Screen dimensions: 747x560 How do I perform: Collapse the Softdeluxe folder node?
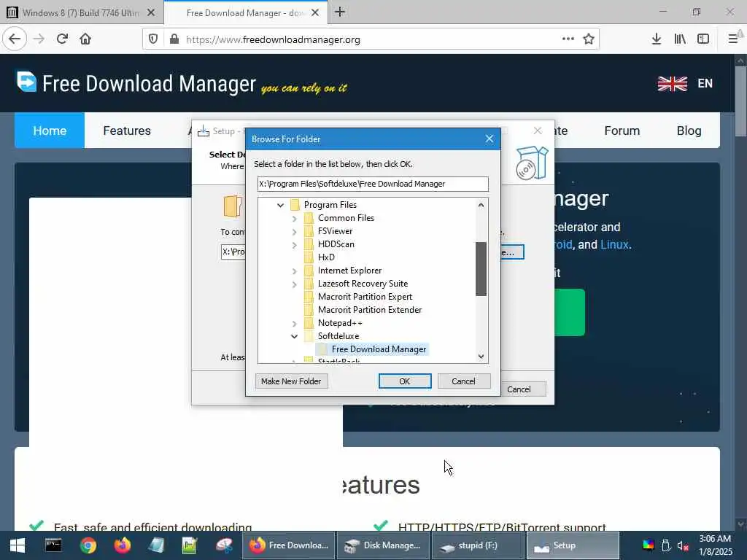coord(294,337)
